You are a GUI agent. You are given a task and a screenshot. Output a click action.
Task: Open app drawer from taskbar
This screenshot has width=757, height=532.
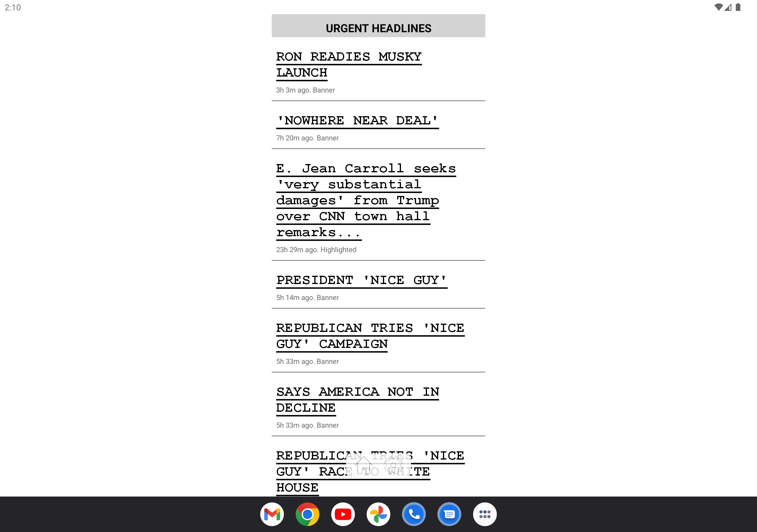[484, 514]
